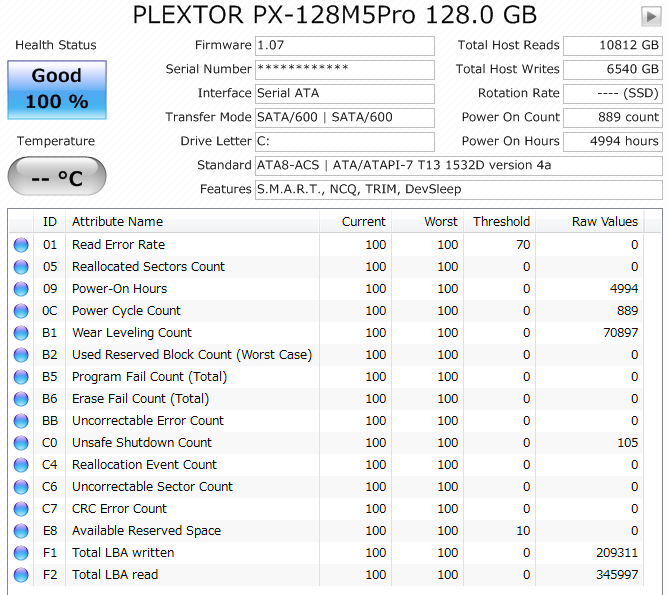669x595 pixels.
Task: Click the temperature display button
Action: click(57, 176)
